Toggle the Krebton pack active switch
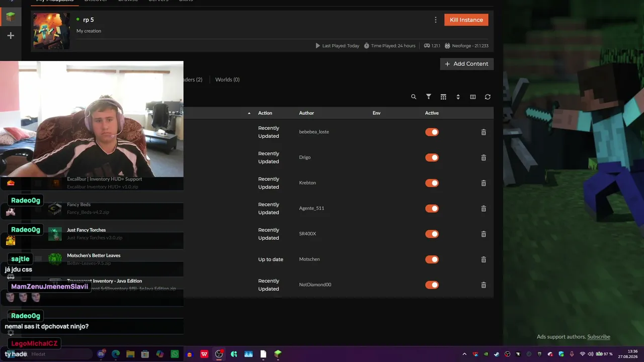Image resolution: width=644 pixels, height=362 pixels. [x=432, y=183]
